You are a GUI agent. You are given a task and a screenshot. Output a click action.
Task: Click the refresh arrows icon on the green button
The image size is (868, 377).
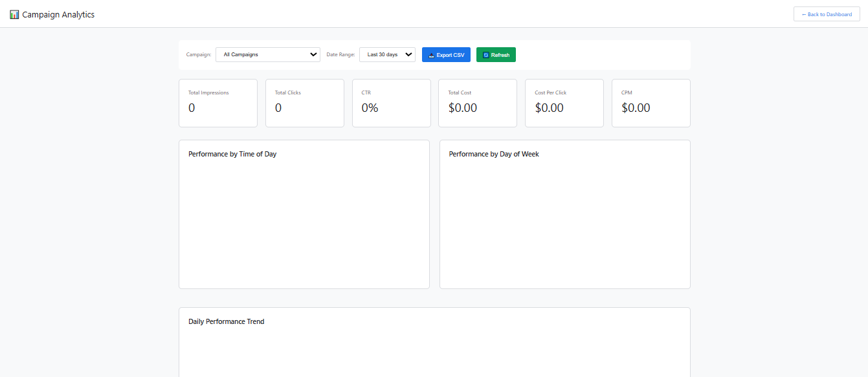pyautogui.click(x=486, y=55)
